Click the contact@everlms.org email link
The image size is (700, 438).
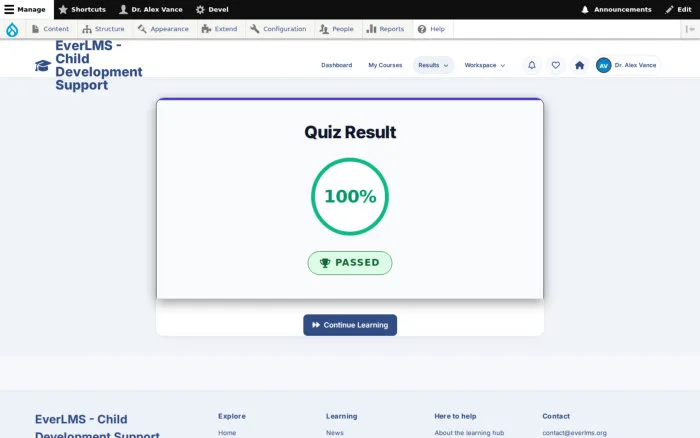(575, 433)
